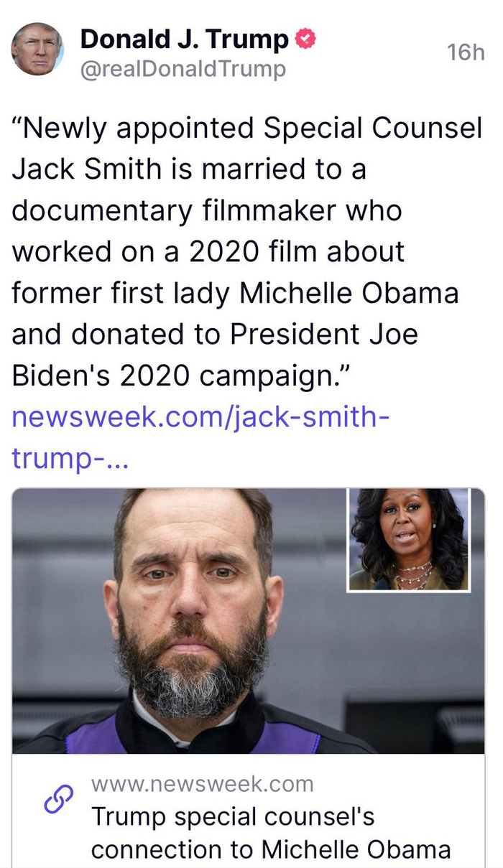Open the @realDonaldTrump handle

tap(183, 69)
